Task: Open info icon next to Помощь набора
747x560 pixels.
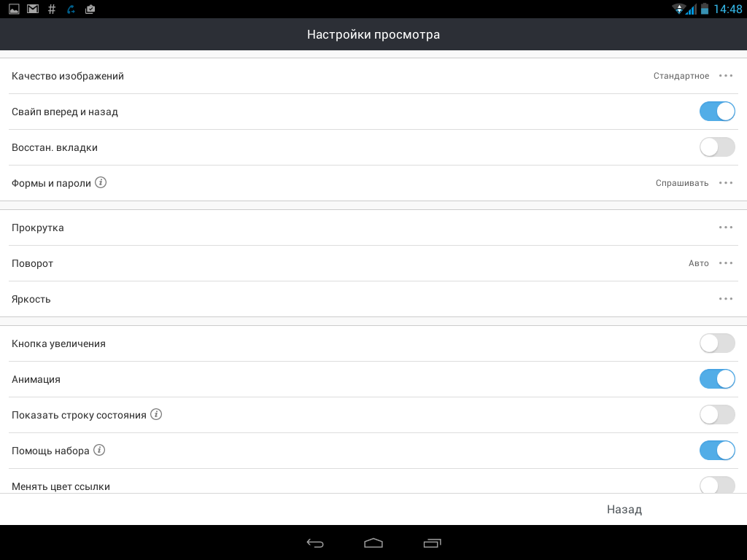Action: [99, 450]
